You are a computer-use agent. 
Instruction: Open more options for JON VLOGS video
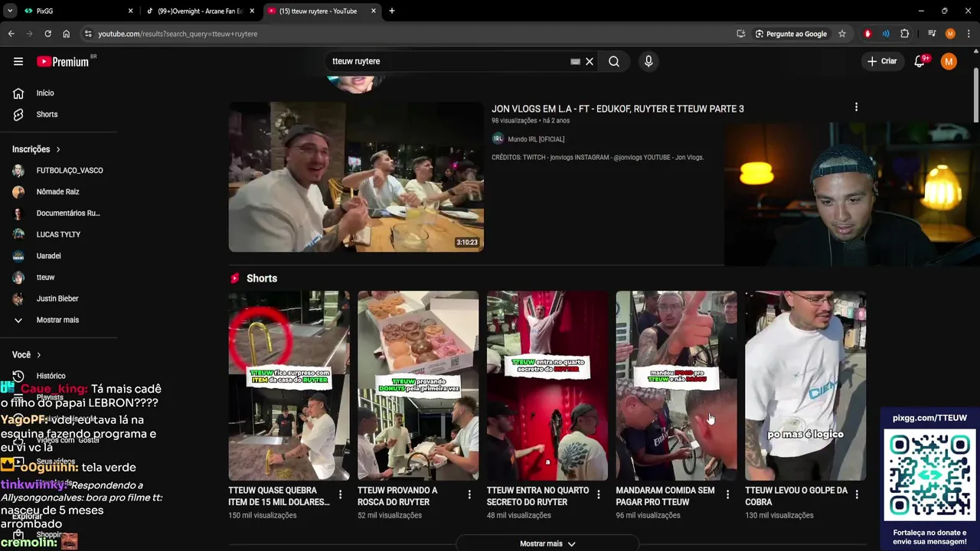[856, 107]
